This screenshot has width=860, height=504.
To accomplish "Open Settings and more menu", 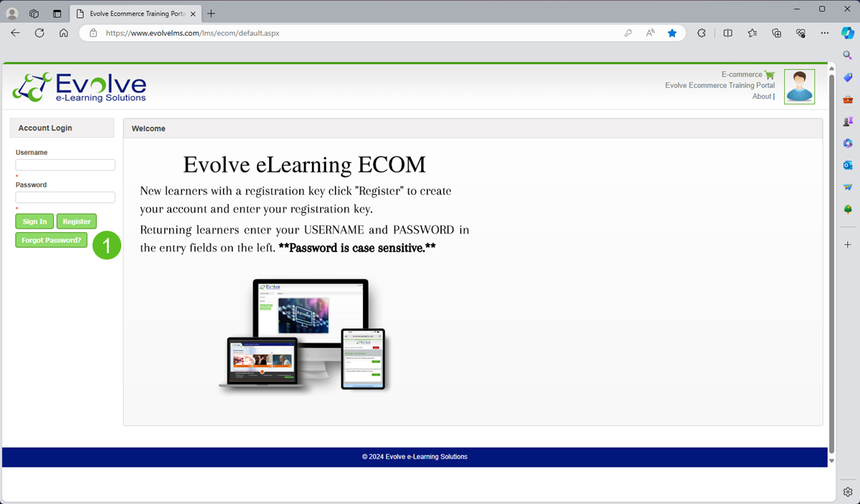I will (x=824, y=32).
